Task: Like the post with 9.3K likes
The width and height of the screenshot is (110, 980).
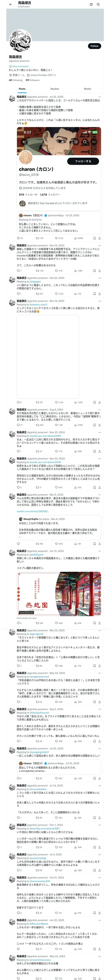Action: 59,238
